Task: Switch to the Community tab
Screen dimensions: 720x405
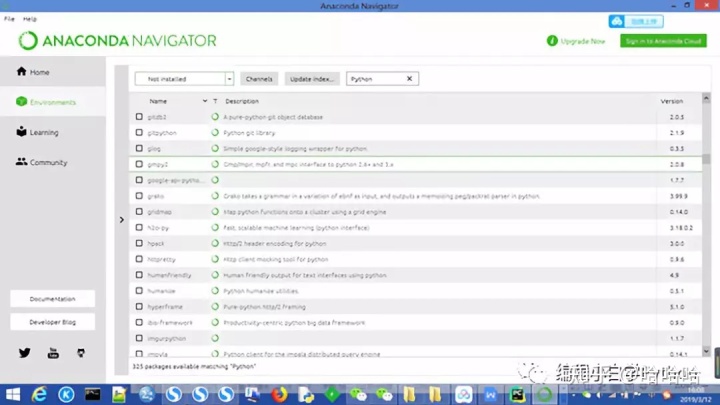Action: click(x=53, y=162)
